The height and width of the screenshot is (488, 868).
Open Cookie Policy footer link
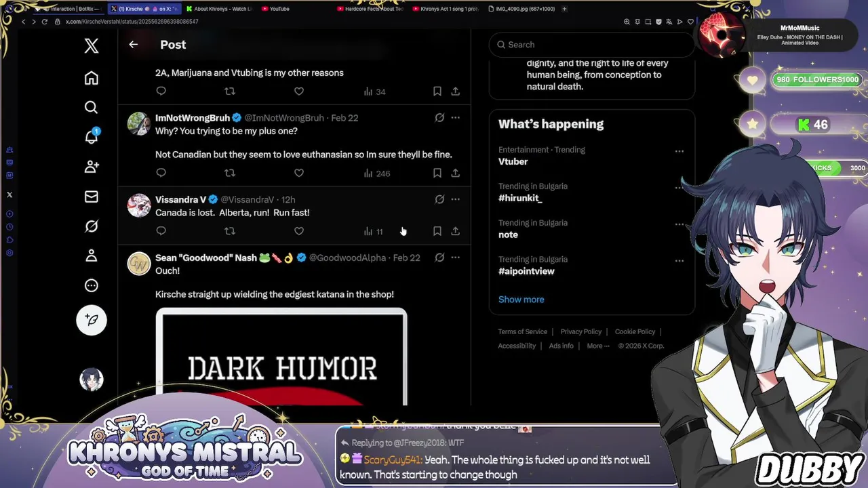click(x=635, y=331)
